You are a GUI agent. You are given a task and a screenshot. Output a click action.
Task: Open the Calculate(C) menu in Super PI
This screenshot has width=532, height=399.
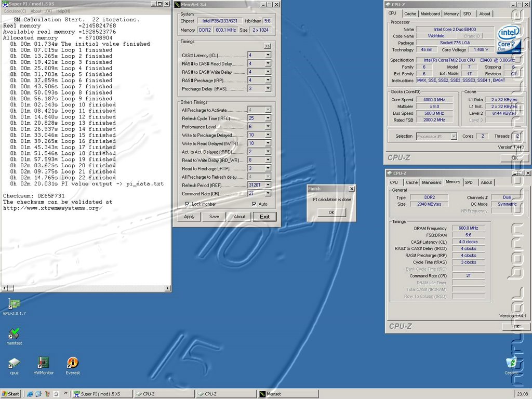click(x=15, y=11)
